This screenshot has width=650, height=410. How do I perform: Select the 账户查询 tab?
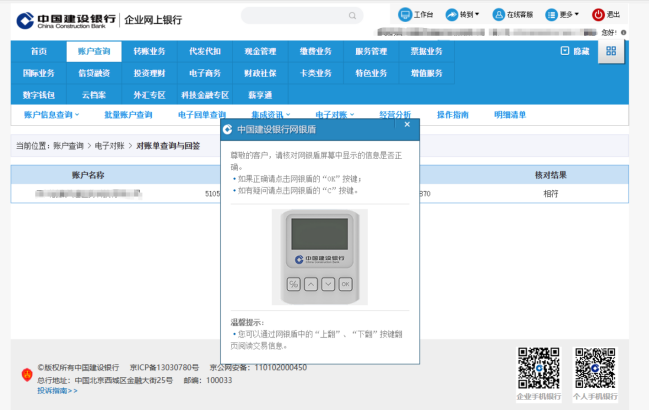[94, 51]
